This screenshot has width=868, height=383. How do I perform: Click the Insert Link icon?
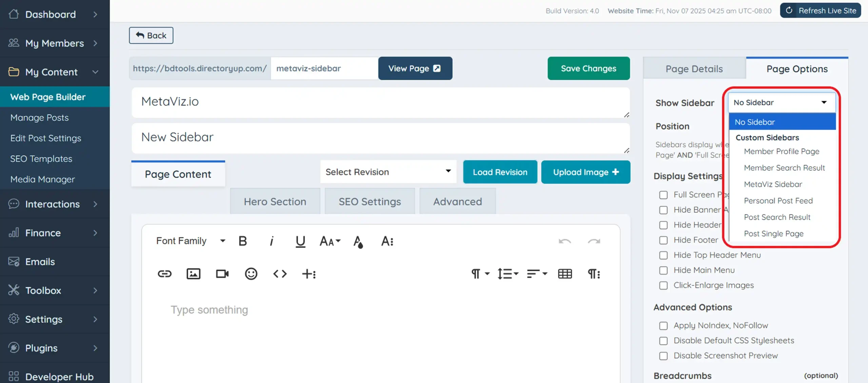click(164, 274)
